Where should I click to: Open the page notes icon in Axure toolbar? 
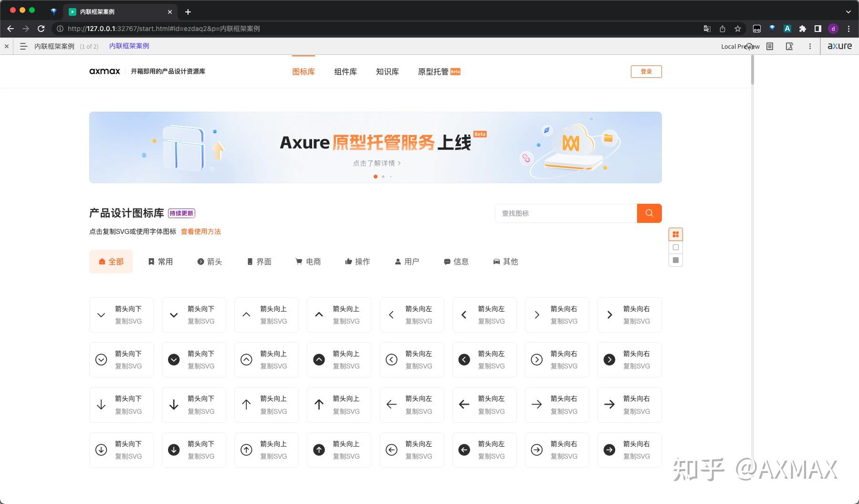click(770, 46)
